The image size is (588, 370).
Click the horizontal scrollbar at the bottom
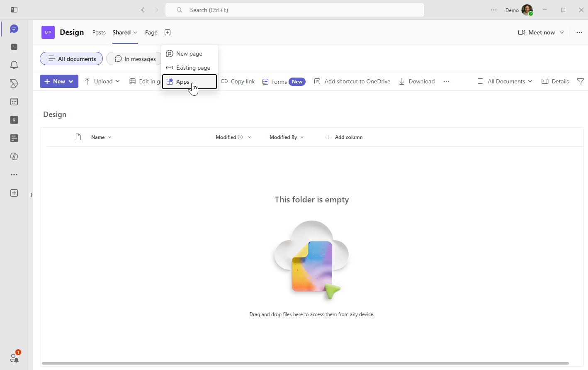[x=305, y=363]
